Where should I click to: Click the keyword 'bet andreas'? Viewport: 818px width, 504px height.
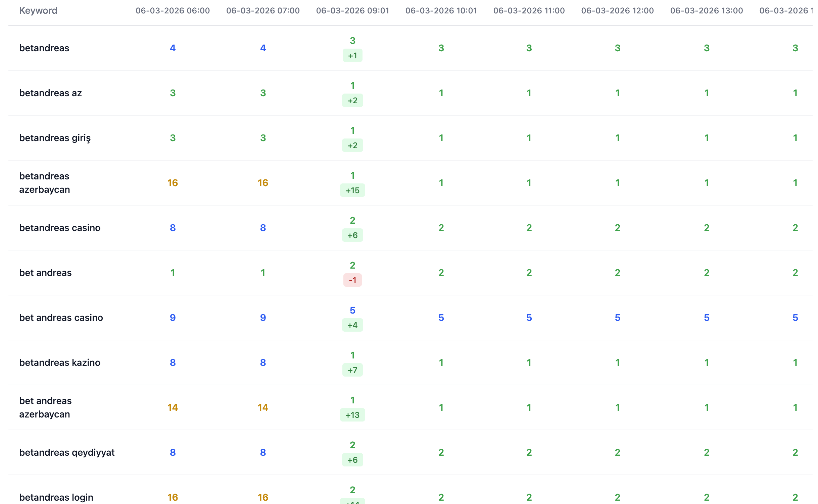(45, 273)
